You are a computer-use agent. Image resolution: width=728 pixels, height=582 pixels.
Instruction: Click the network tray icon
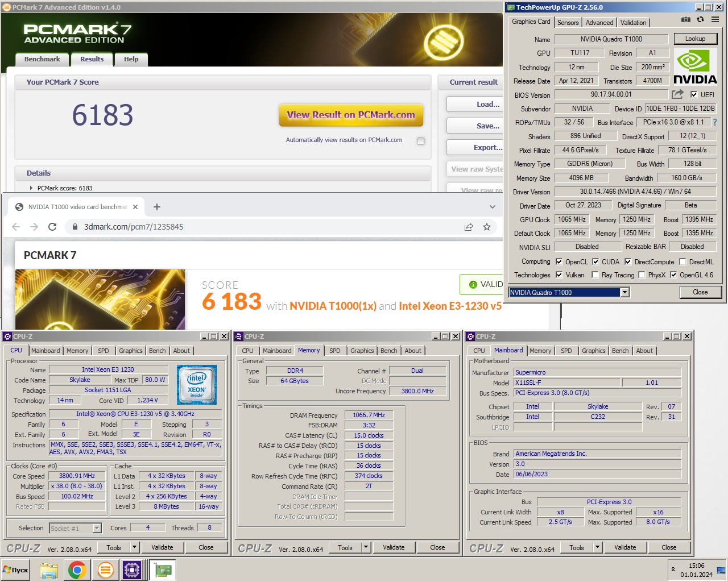click(x=721, y=569)
